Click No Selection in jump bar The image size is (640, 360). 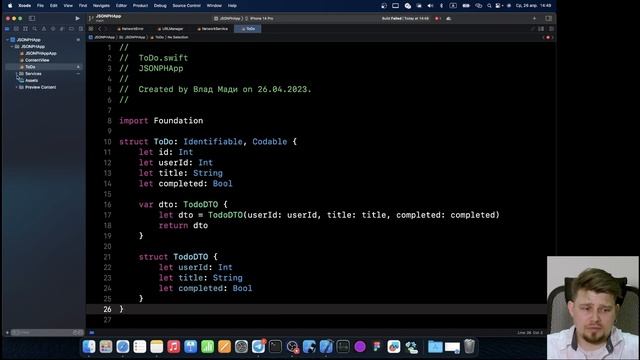point(178,37)
